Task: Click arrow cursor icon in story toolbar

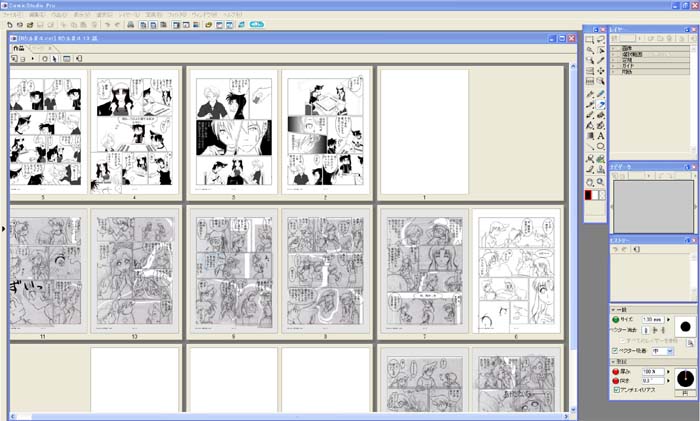Action: [54, 58]
